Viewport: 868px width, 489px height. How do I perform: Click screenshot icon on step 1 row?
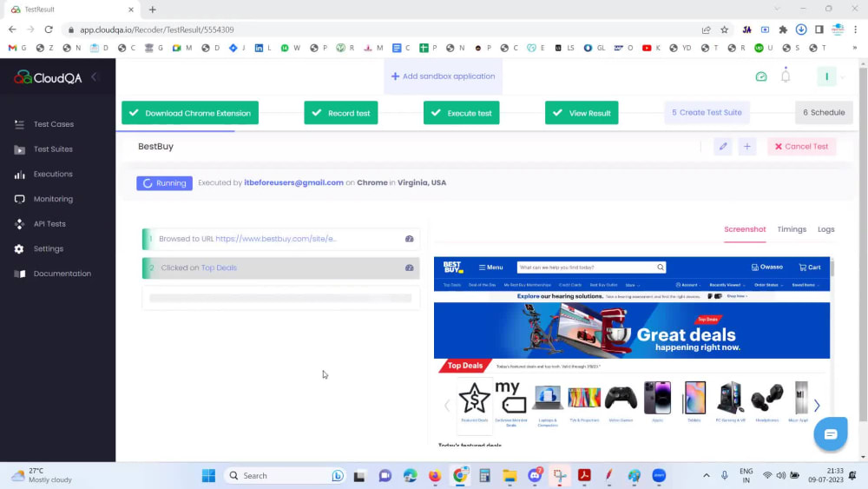(x=409, y=239)
